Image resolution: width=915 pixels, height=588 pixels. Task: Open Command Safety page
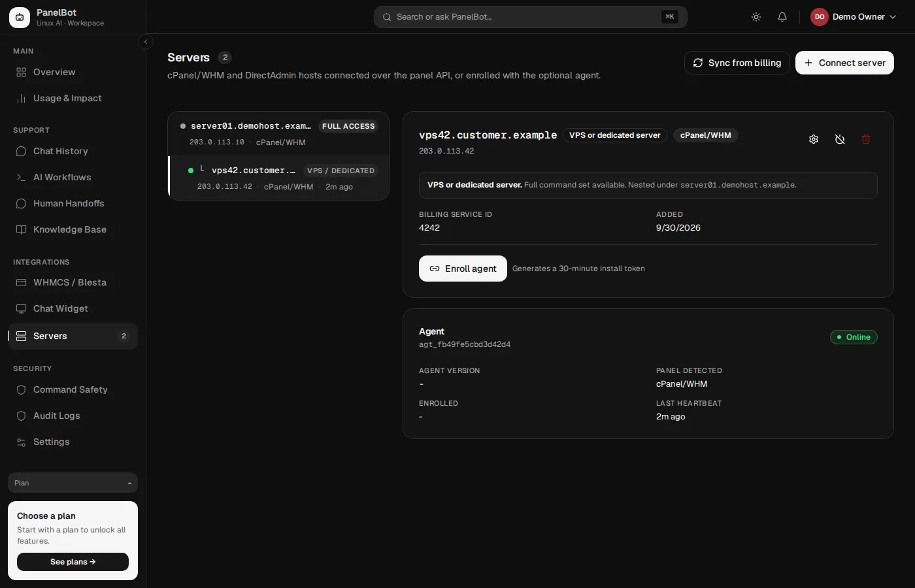[73, 389]
